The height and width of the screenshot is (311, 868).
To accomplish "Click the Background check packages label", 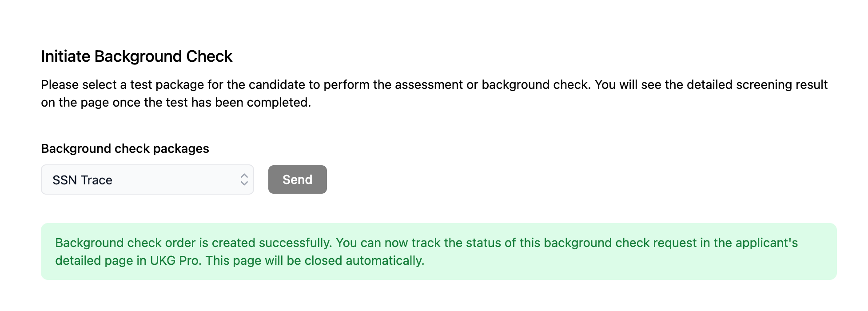I will (125, 148).
